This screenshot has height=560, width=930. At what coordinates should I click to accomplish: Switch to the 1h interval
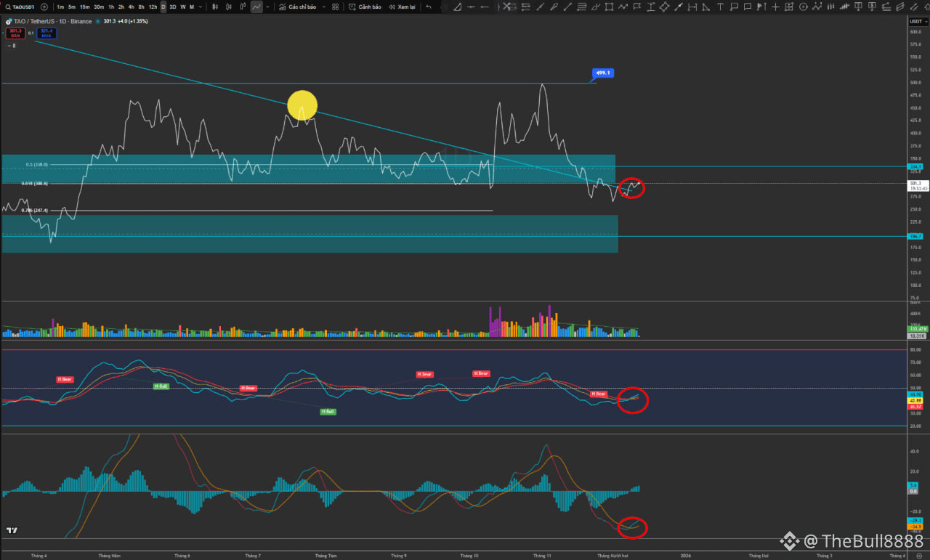point(110,7)
